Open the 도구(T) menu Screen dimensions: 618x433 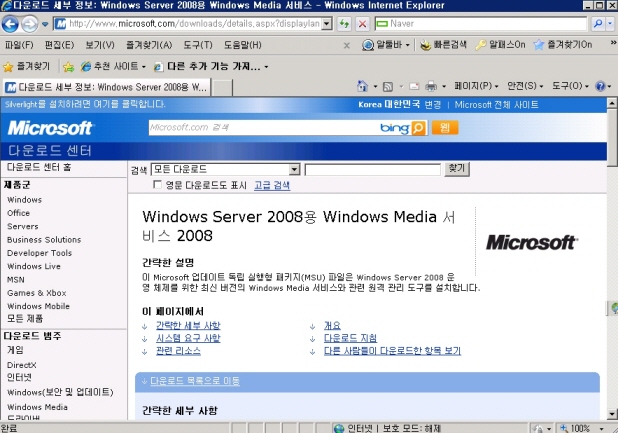click(x=198, y=45)
